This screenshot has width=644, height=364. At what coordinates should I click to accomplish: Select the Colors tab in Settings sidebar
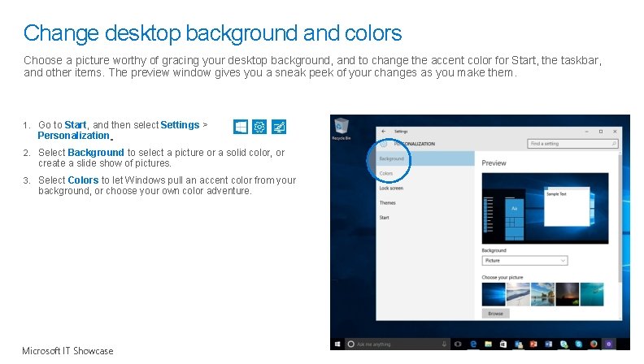tap(425, 173)
